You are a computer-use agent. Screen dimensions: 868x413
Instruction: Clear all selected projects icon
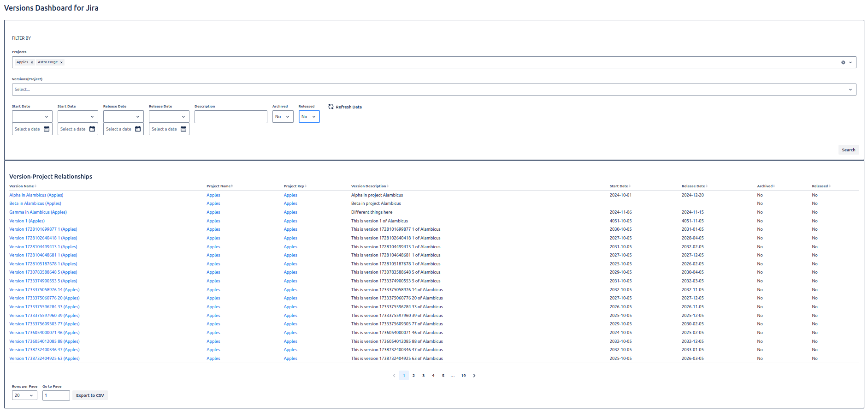pos(843,62)
